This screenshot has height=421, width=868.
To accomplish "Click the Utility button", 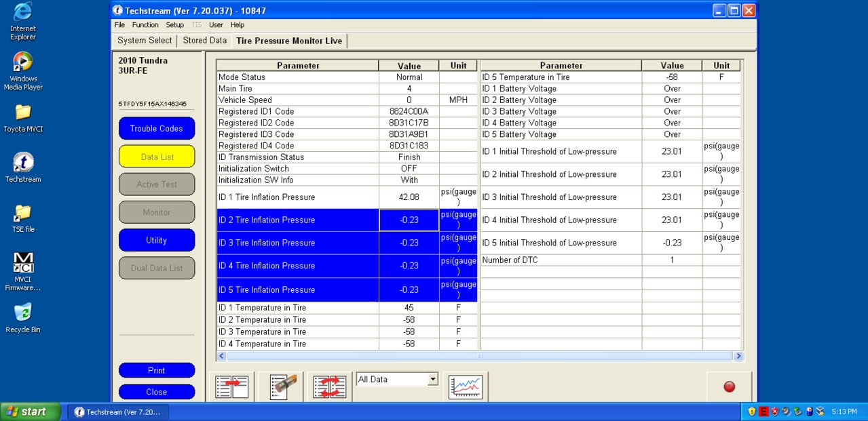I will pos(157,240).
